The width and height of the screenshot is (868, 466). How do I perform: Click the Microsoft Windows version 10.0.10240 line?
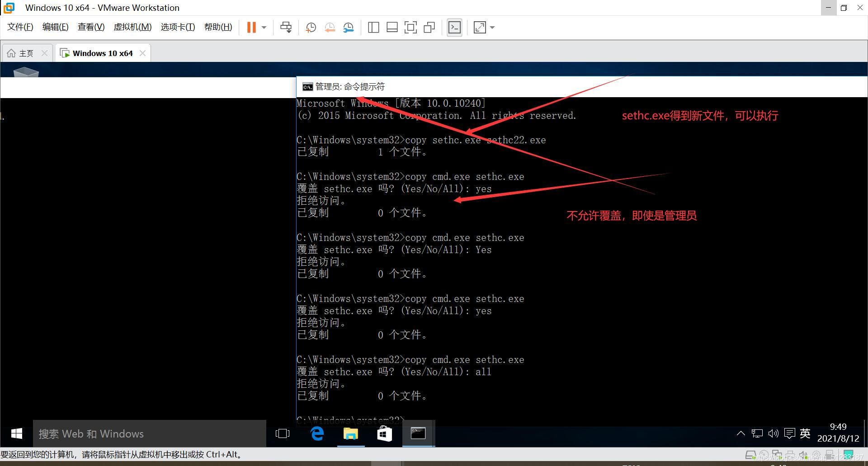tap(391, 103)
